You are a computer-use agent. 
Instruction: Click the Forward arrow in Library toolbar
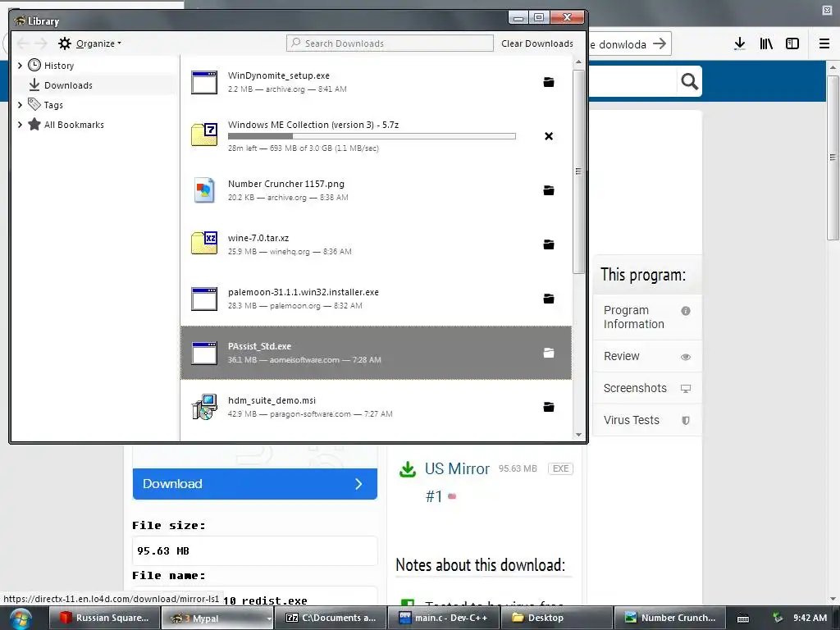point(41,43)
